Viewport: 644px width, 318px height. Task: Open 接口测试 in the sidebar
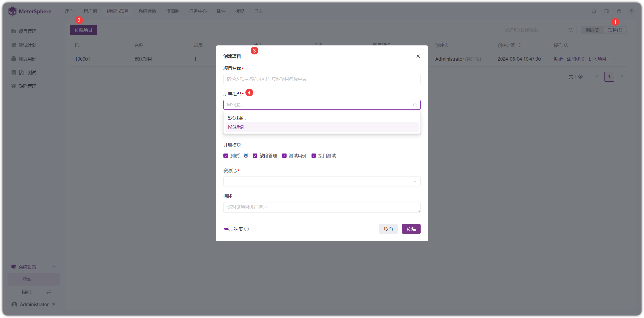[x=24, y=72]
